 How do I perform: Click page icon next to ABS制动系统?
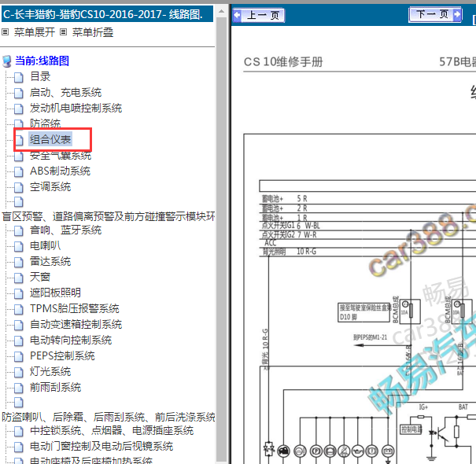(x=19, y=171)
